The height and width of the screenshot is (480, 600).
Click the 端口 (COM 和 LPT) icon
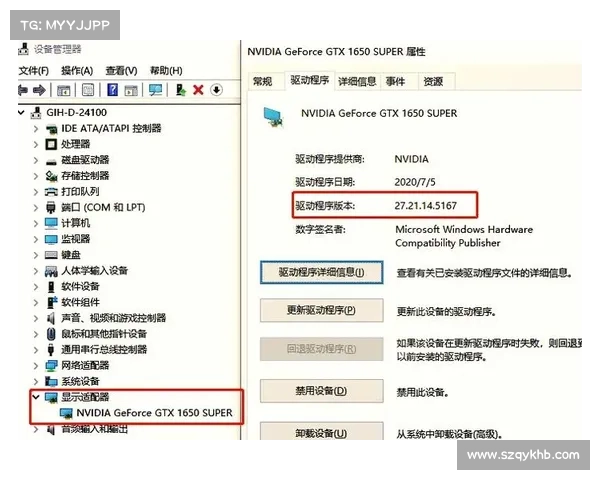click(x=51, y=207)
